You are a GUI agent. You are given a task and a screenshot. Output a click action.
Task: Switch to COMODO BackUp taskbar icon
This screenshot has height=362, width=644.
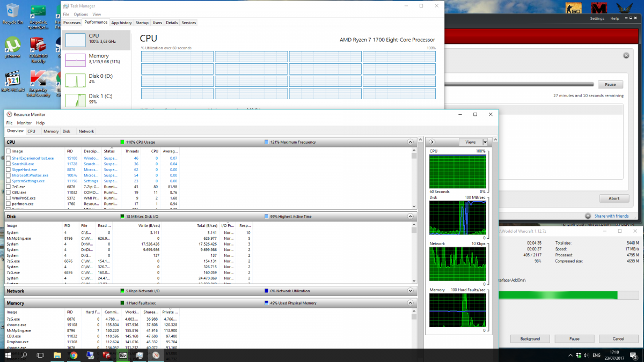pos(106,355)
